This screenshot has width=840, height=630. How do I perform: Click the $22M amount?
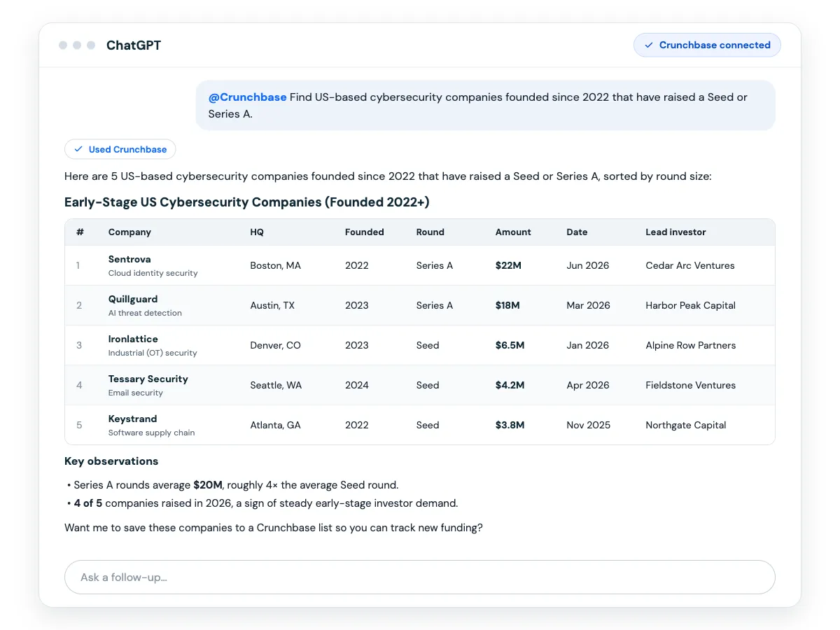(508, 265)
